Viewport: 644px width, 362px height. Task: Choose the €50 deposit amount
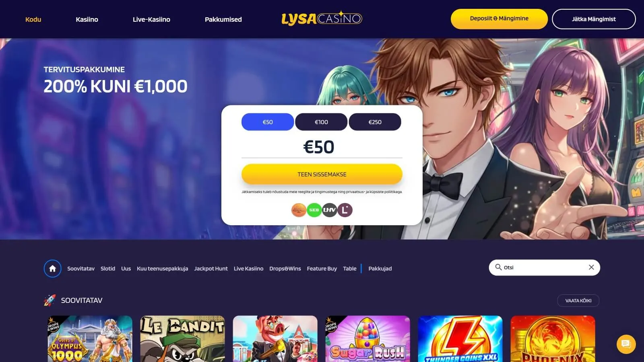click(x=268, y=122)
